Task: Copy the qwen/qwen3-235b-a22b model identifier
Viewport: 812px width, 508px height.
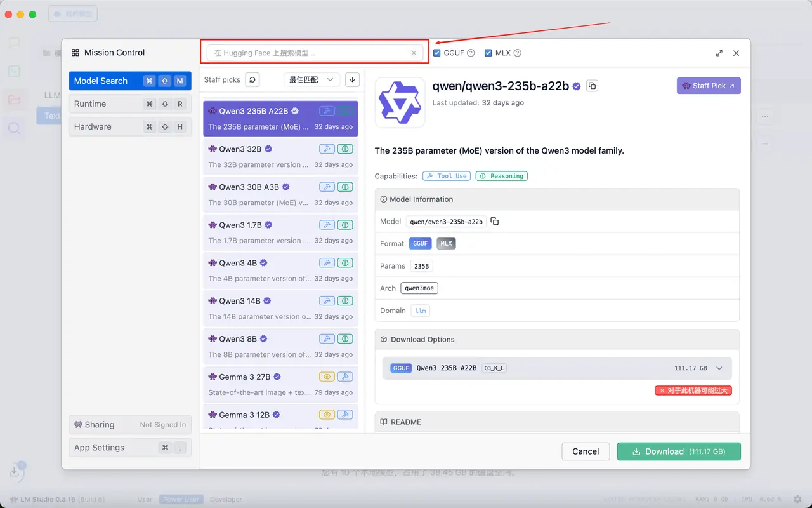Action: (495, 222)
